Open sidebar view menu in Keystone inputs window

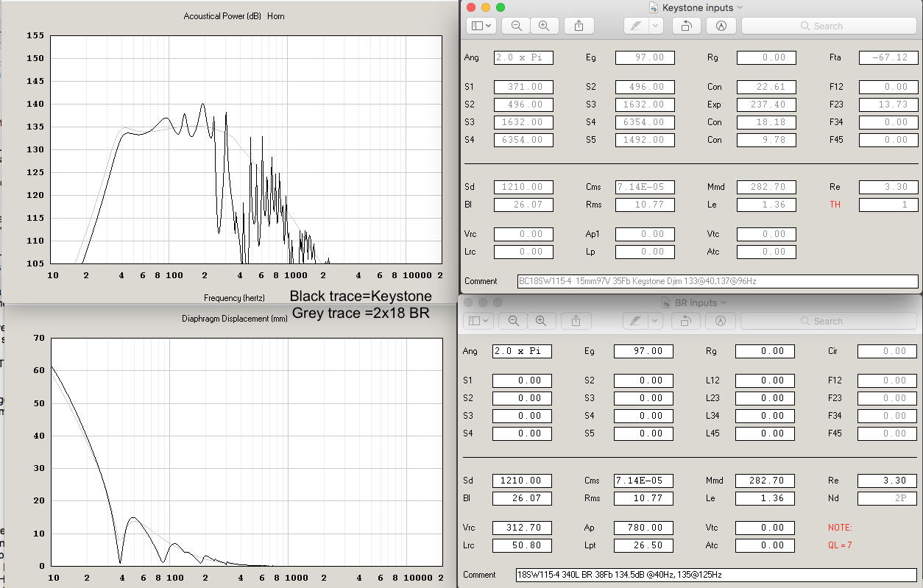click(481, 26)
